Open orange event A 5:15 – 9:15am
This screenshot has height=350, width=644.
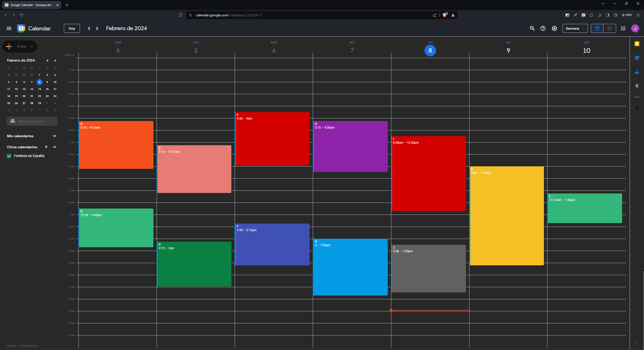point(116,145)
